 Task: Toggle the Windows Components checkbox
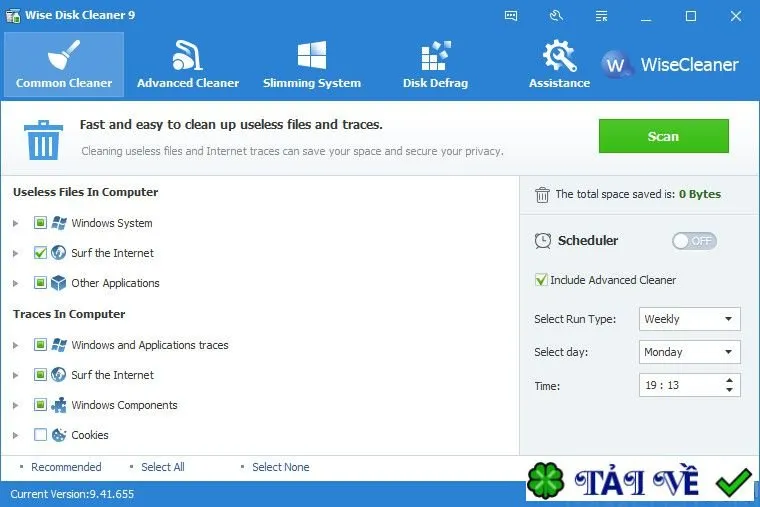click(x=40, y=405)
